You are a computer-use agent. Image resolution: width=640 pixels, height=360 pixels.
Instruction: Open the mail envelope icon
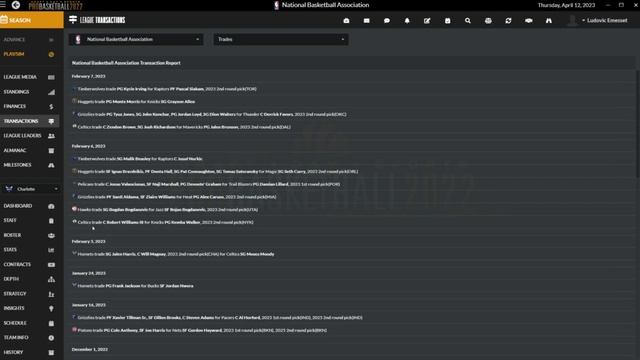coord(367,20)
